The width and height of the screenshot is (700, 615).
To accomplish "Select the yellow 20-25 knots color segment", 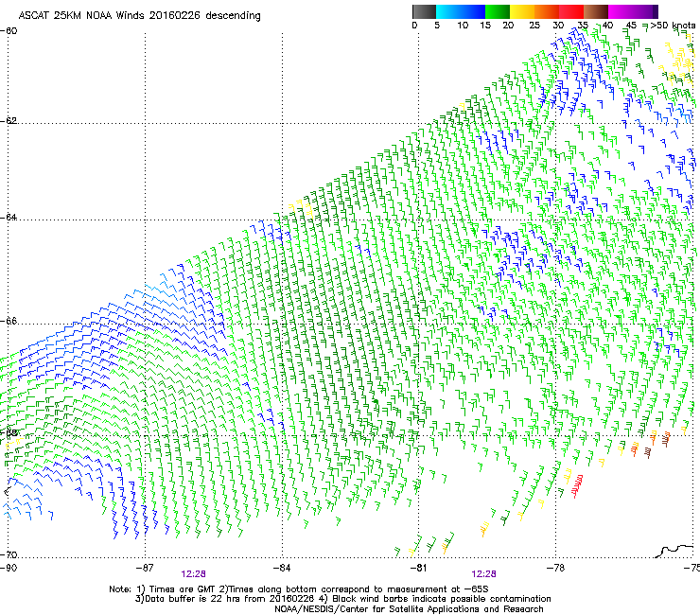I will click(x=522, y=11).
